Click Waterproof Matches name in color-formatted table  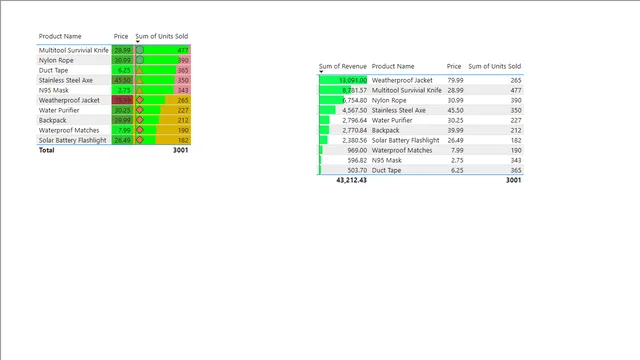click(x=69, y=130)
